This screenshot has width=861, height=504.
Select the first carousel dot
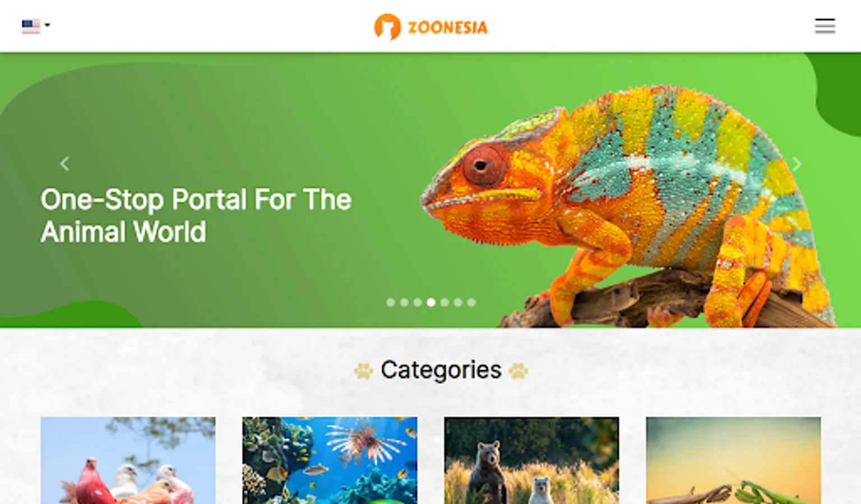click(391, 302)
